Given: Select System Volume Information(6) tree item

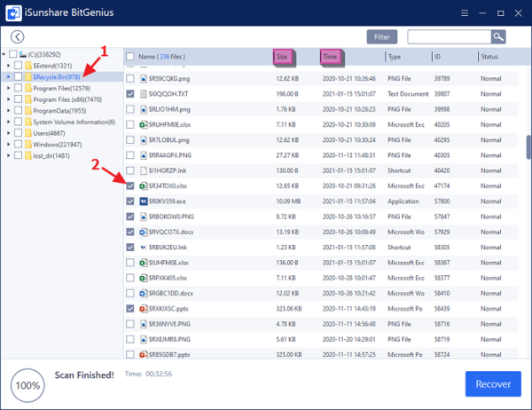Looking at the screenshot, I should [74, 122].
